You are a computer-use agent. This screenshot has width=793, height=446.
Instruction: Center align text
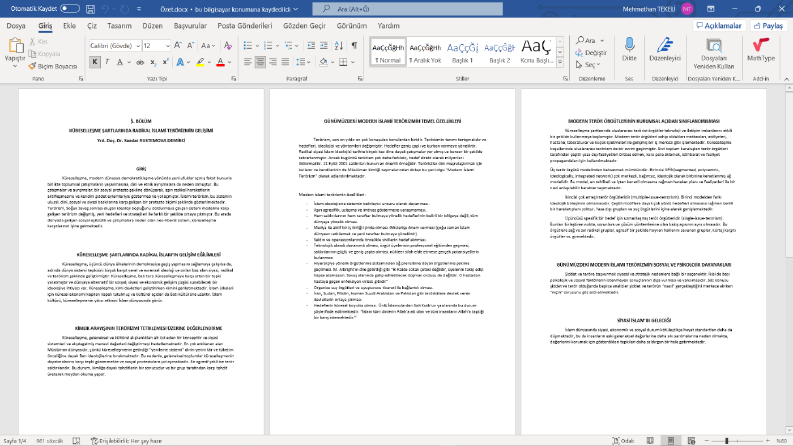coord(260,62)
